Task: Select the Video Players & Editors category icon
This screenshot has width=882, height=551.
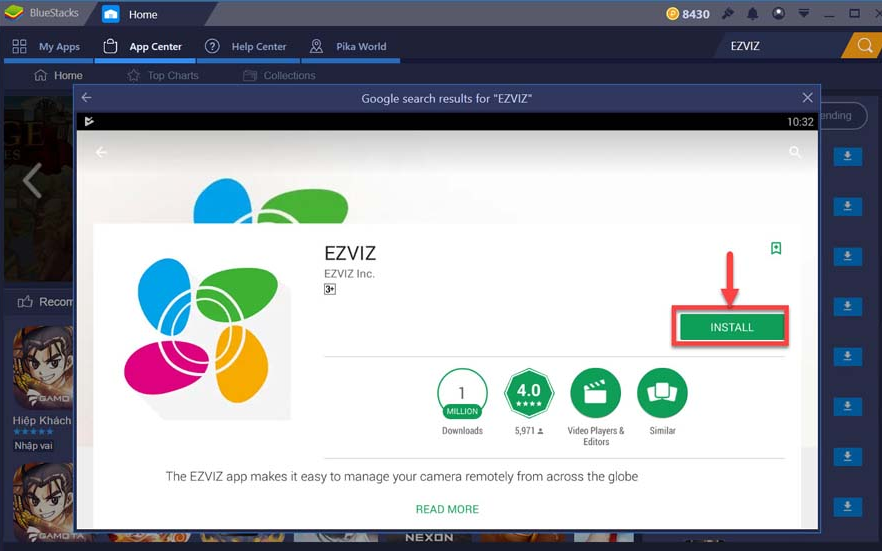Action: (x=595, y=393)
